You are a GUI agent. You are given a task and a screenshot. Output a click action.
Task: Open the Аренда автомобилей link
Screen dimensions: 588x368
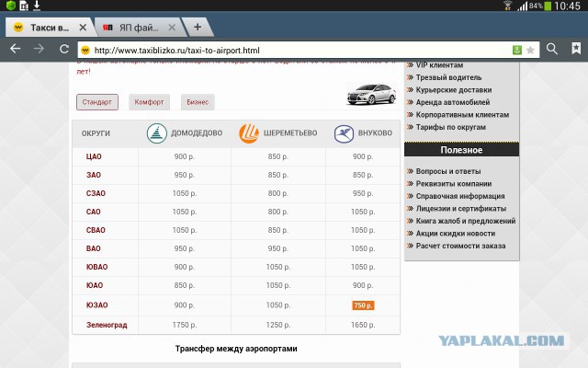(453, 102)
